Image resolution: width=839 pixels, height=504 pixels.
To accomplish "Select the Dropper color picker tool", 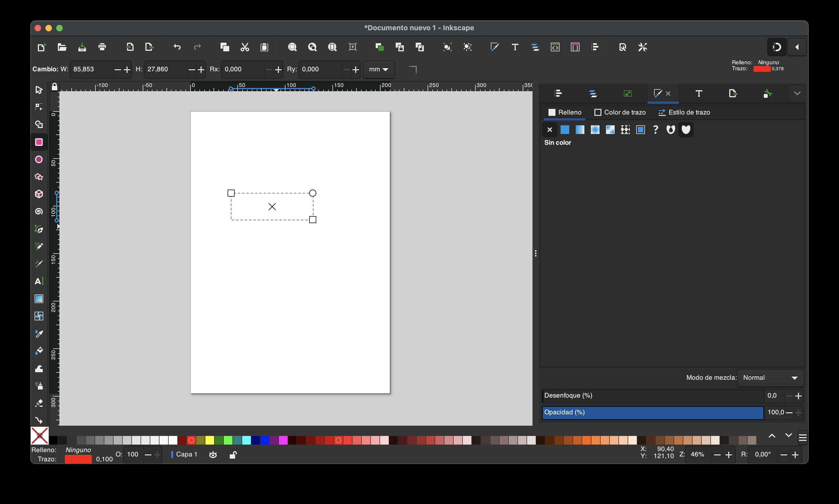I will (x=39, y=334).
